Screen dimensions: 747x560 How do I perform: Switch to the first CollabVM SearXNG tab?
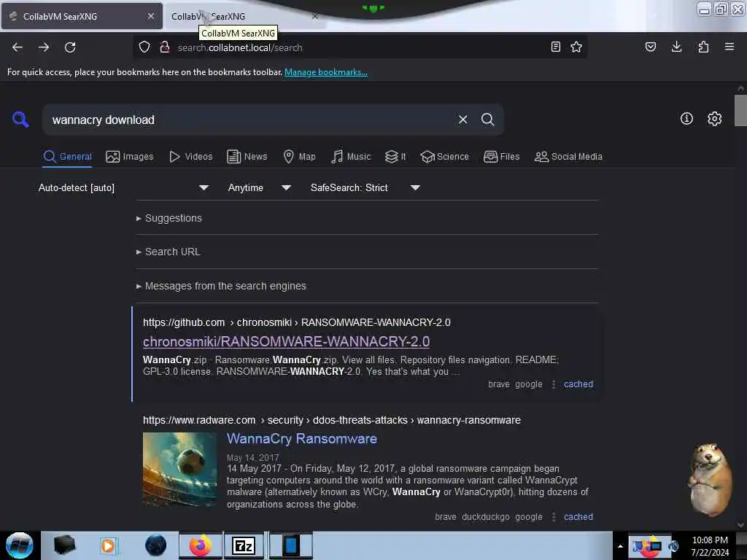coord(82,16)
